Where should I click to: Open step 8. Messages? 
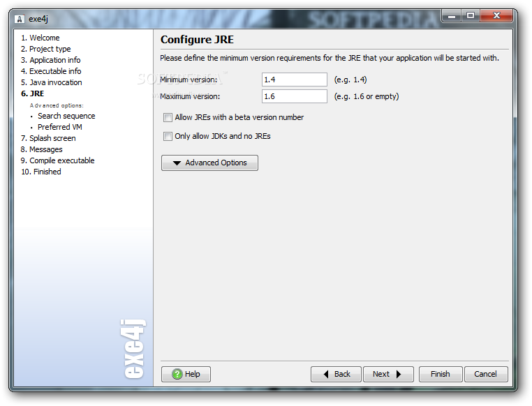coord(41,149)
